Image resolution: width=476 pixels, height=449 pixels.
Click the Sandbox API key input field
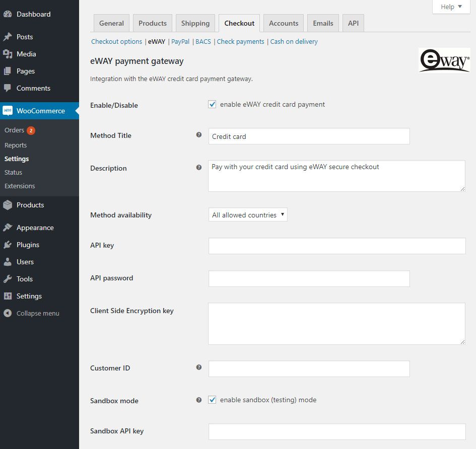(x=337, y=432)
